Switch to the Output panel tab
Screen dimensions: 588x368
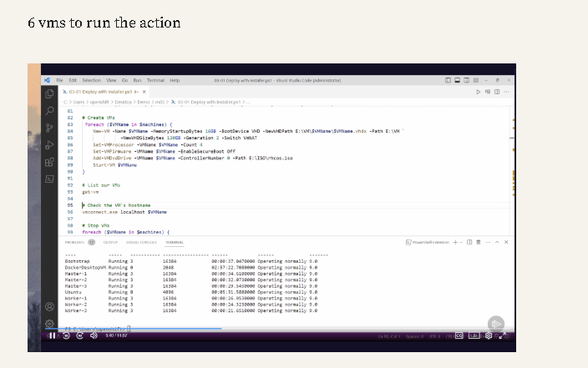pos(110,243)
